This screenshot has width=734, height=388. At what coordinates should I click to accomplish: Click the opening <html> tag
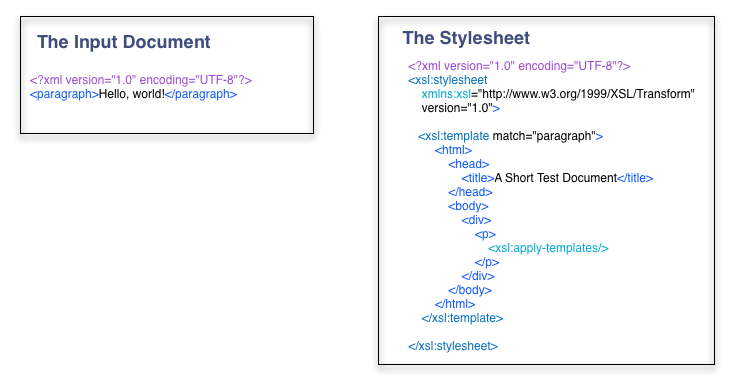(x=453, y=150)
